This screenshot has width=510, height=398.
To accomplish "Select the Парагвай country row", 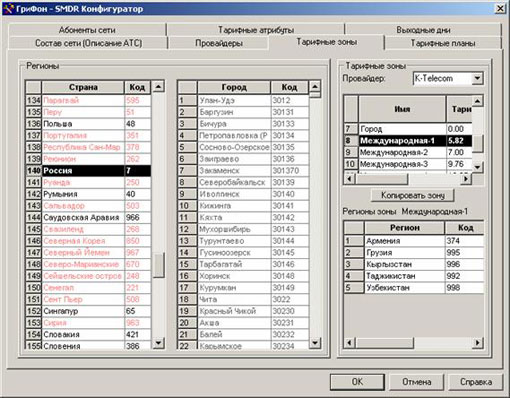I will [x=88, y=100].
